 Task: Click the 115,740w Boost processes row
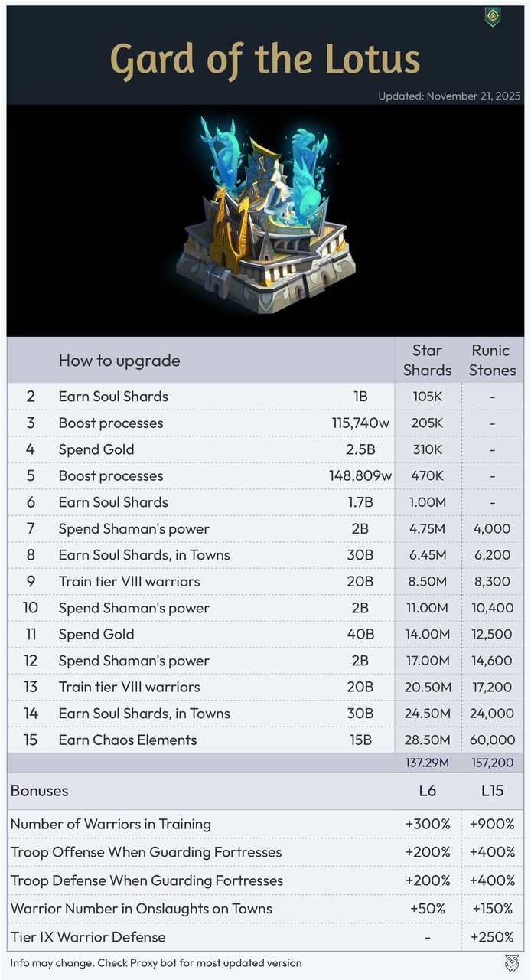[111, 423]
